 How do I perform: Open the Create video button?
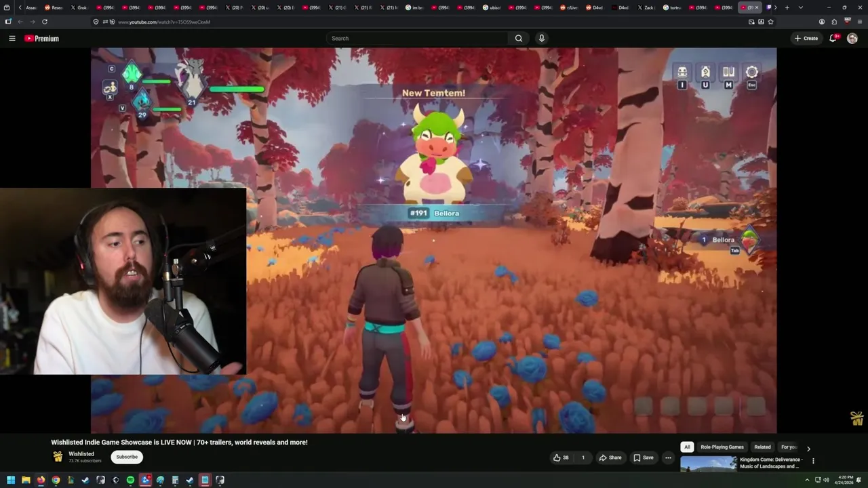(806, 39)
